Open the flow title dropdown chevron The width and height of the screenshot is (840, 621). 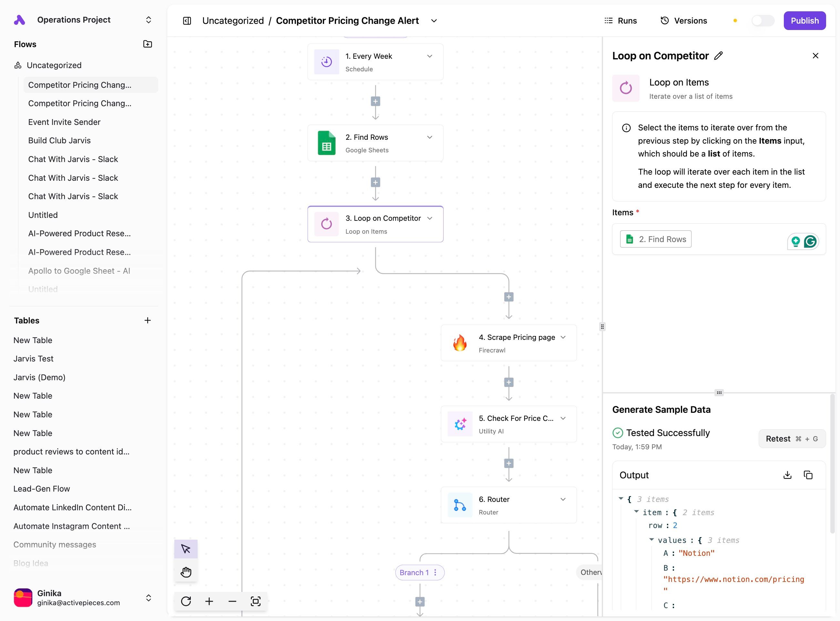(434, 21)
